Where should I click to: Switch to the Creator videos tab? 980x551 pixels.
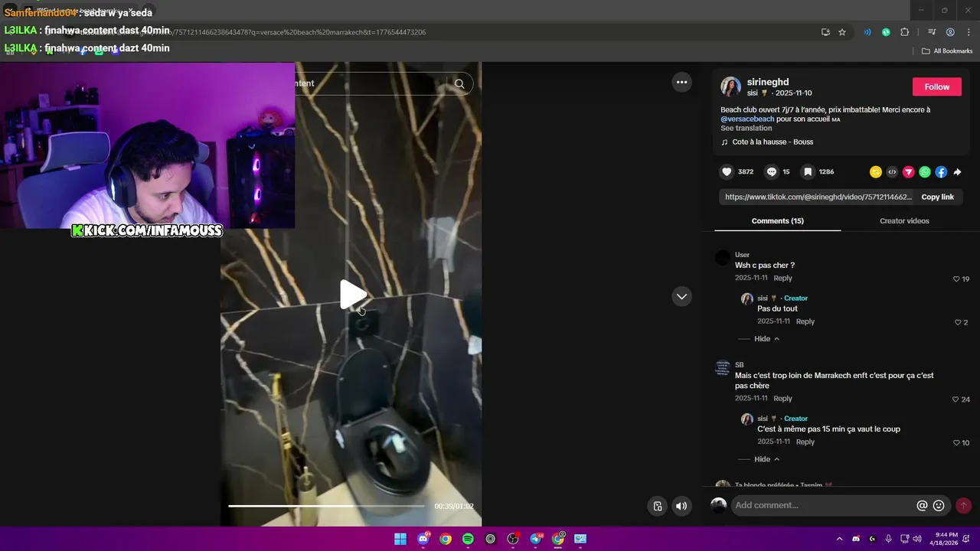[x=904, y=220]
